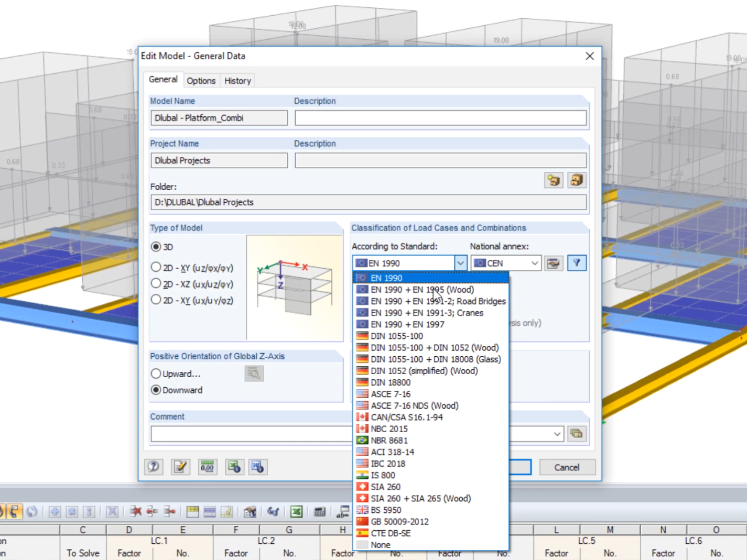Open the National annex CEN dropdown
Screen dimensions: 747x560
506,263
